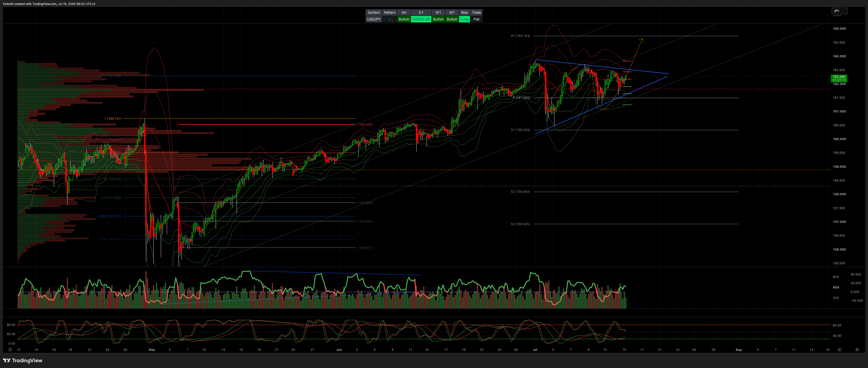Screen dimensions: 868x368
Task: Click the USDJPY symbol cell
Action: coord(374,19)
